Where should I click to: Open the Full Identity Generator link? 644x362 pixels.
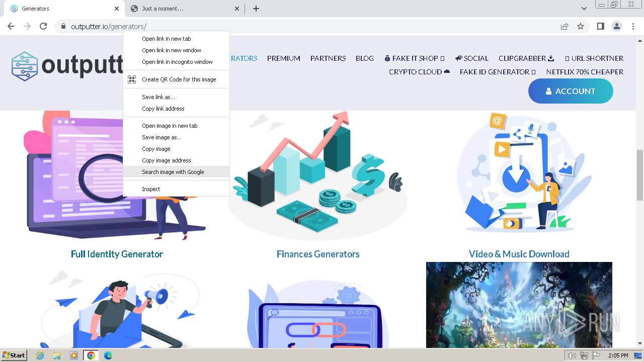[x=117, y=254]
